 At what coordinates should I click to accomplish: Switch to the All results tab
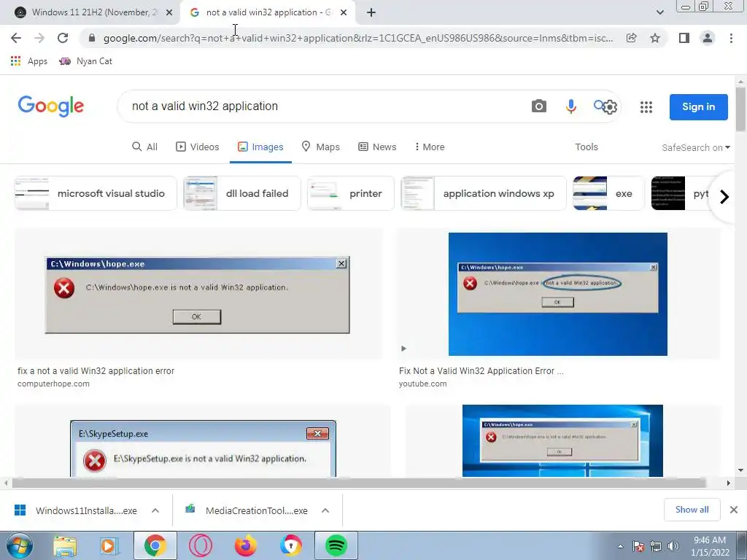[x=144, y=147]
